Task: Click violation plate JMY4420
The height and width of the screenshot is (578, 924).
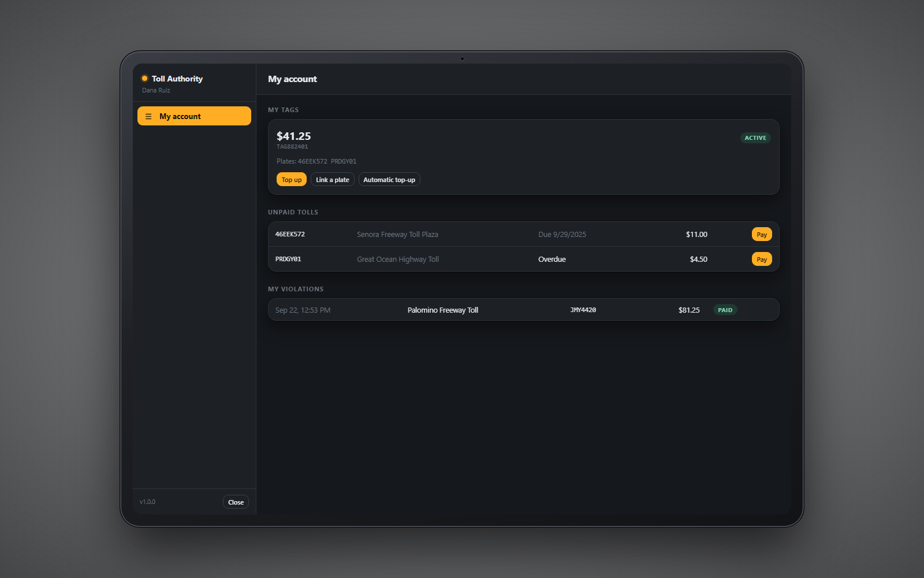Action: (583, 310)
